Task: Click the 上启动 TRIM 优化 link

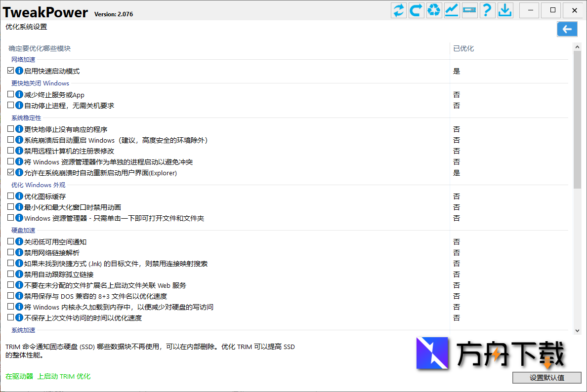Action: 65,376
